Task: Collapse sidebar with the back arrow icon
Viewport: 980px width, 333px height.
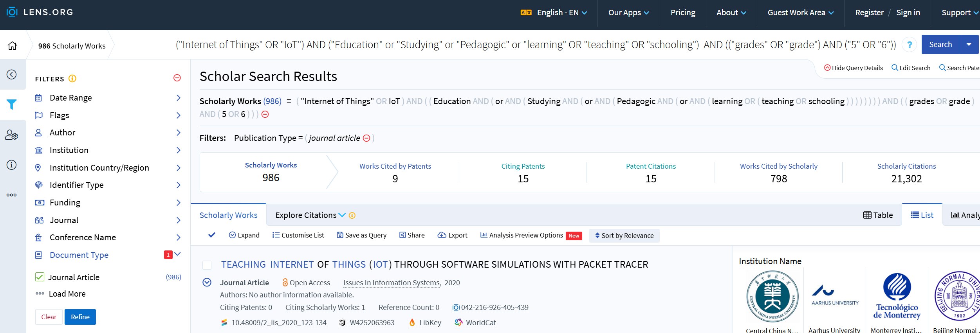Action: 12,74
